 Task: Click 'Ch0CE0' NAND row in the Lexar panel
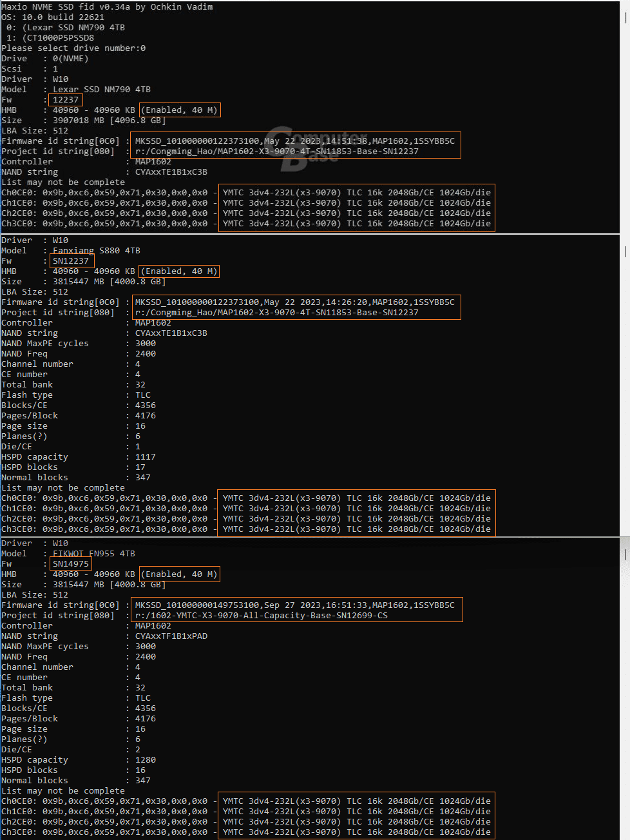tap(246, 193)
